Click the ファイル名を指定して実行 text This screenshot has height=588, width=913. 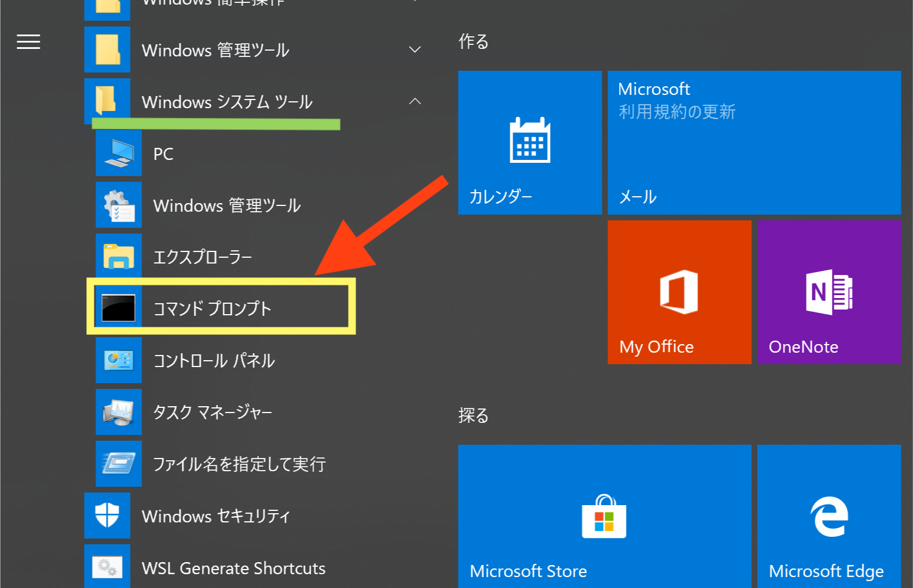tap(240, 464)
